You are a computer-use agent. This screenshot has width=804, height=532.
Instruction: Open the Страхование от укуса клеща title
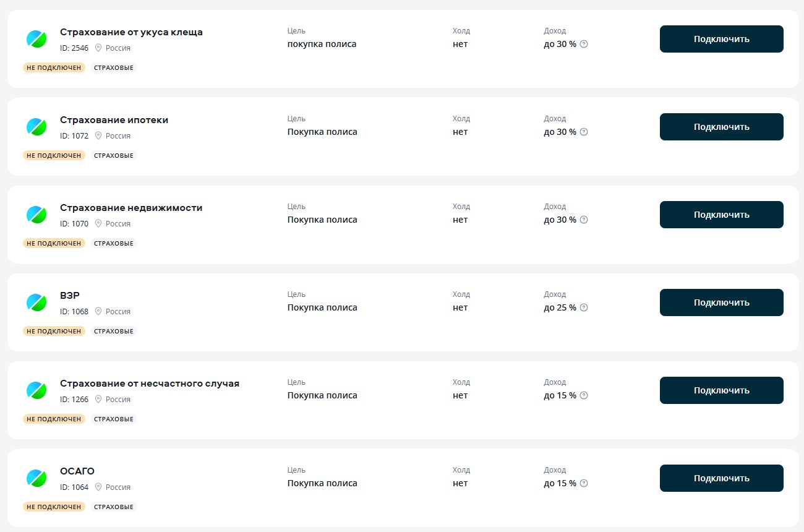[x=131, y=32]
